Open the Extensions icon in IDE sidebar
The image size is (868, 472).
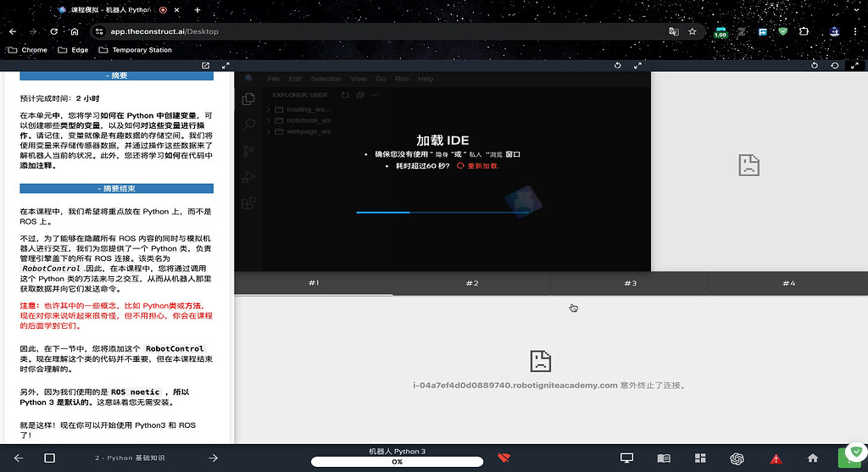[x=248, y=203]
